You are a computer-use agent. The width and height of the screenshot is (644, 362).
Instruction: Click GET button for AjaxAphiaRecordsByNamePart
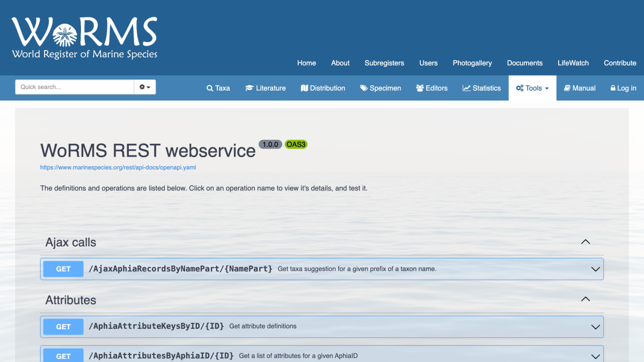pos(63,269)
